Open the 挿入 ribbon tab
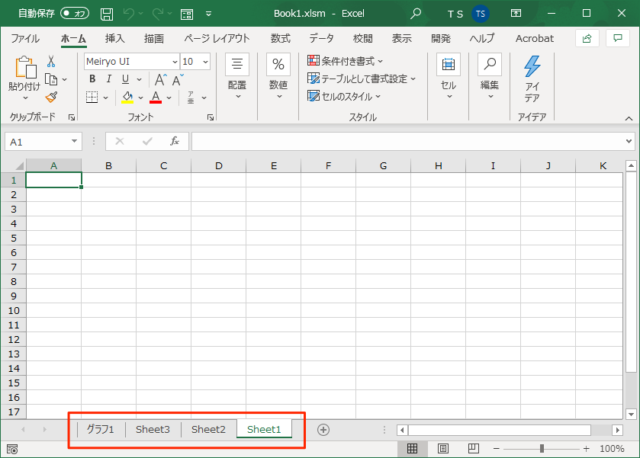This screenshot has height=458, width=640. tap(115, 38)
